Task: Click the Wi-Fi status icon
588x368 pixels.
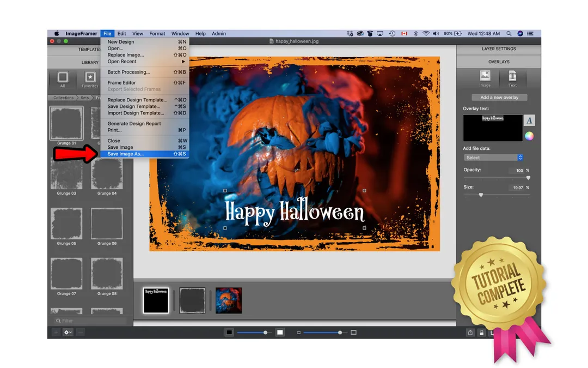Action: 426,33
